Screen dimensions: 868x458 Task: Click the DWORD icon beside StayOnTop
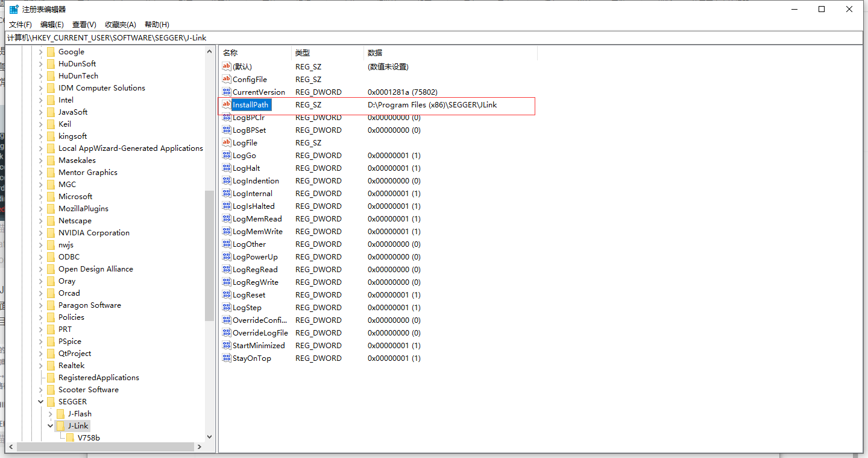pos(227,358)
